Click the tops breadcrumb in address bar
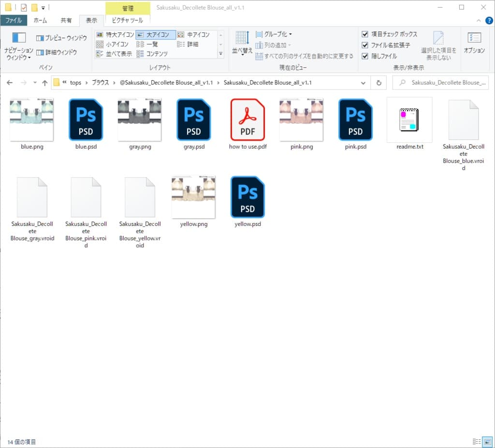Viewport: 495px width, 448px height. point(75,83)
